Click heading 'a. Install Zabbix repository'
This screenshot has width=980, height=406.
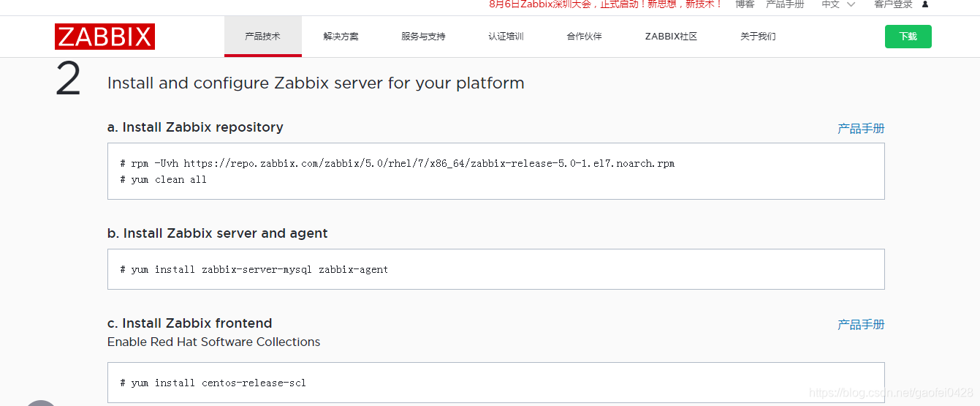coord(195,127)
